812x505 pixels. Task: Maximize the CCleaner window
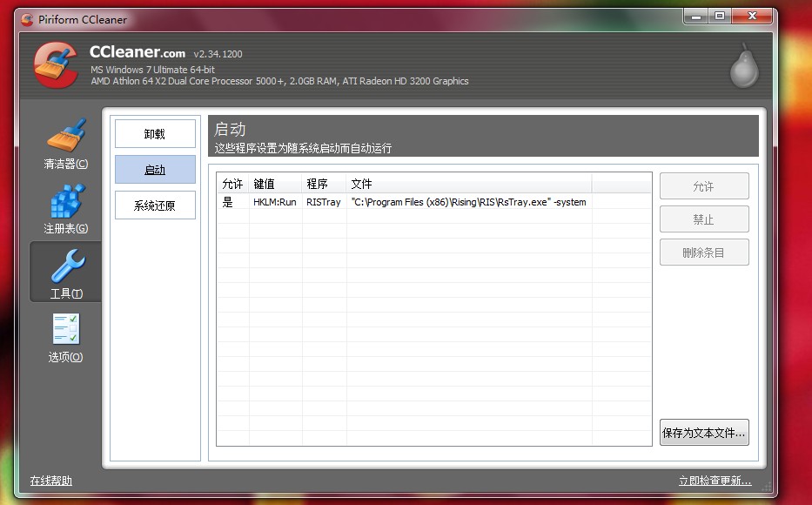(719, 16)
